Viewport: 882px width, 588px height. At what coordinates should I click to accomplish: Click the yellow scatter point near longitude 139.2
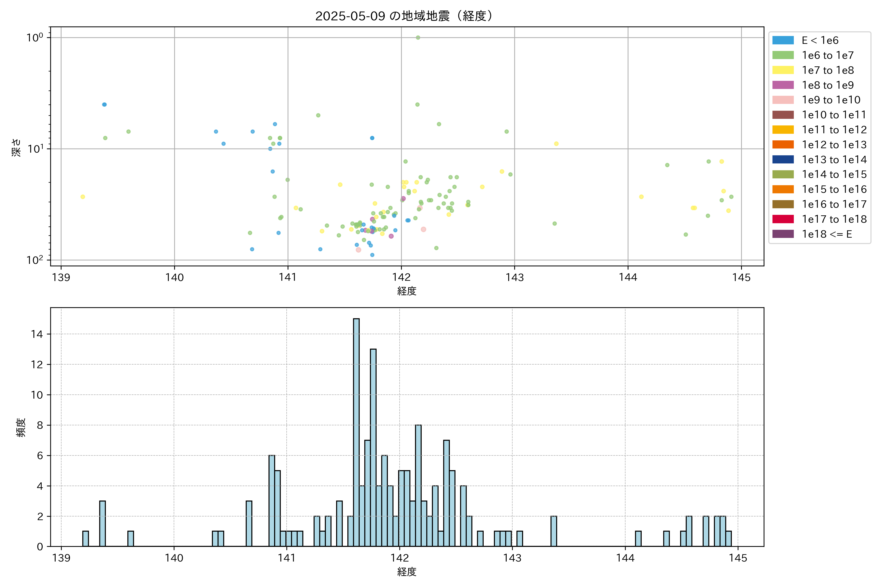[x=83, y=197]
